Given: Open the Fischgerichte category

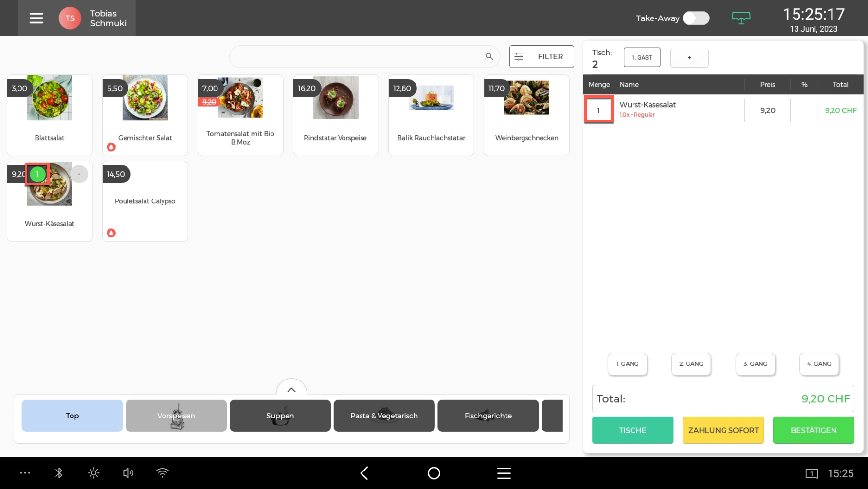Looking at the screenshot, I should [488, 416].
